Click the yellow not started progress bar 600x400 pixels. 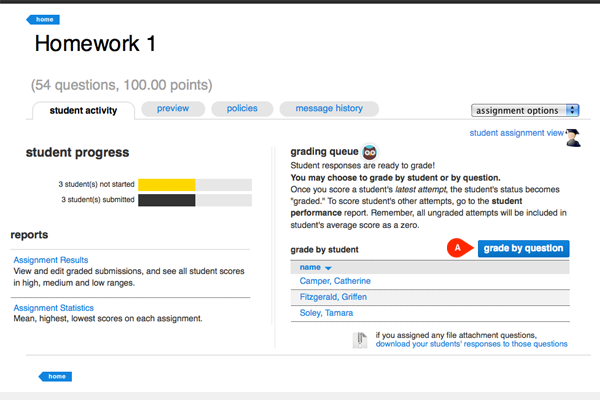click(166, 184)
